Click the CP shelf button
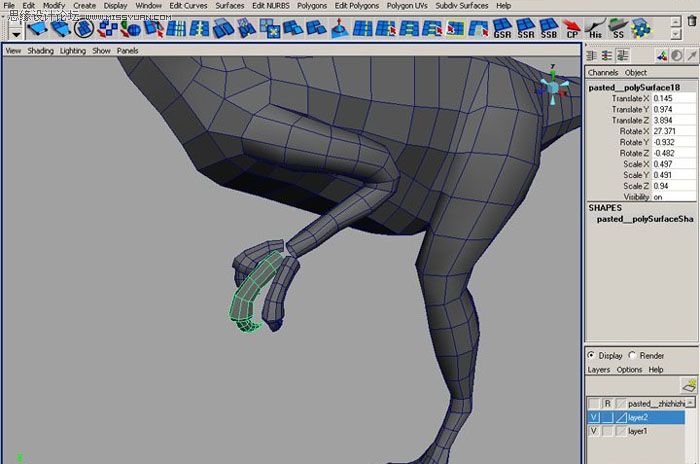This screenshot has height=464, width=700. tap(573, 27)
